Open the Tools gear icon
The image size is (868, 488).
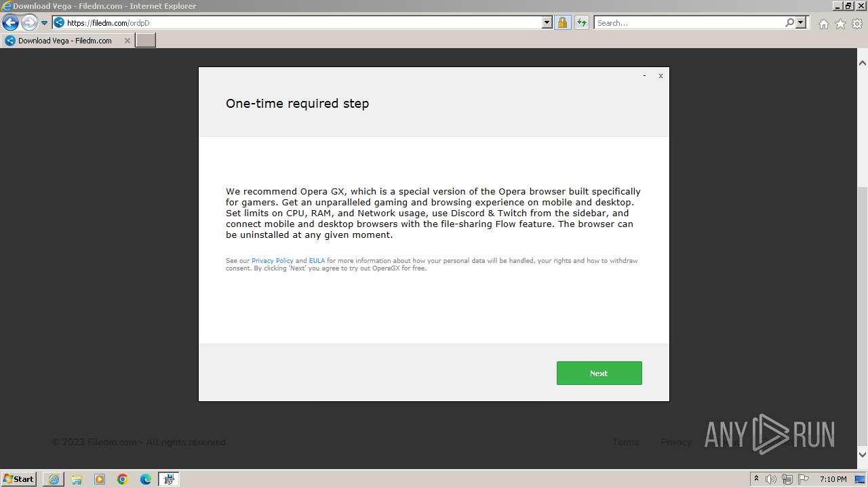857,24
